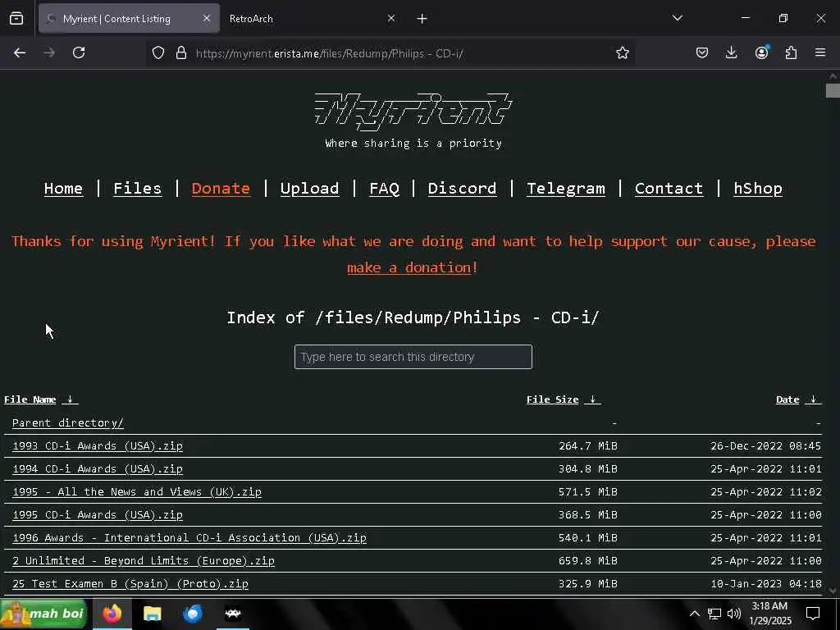
Task: Visit the hShop link
Action: point(757,188)
